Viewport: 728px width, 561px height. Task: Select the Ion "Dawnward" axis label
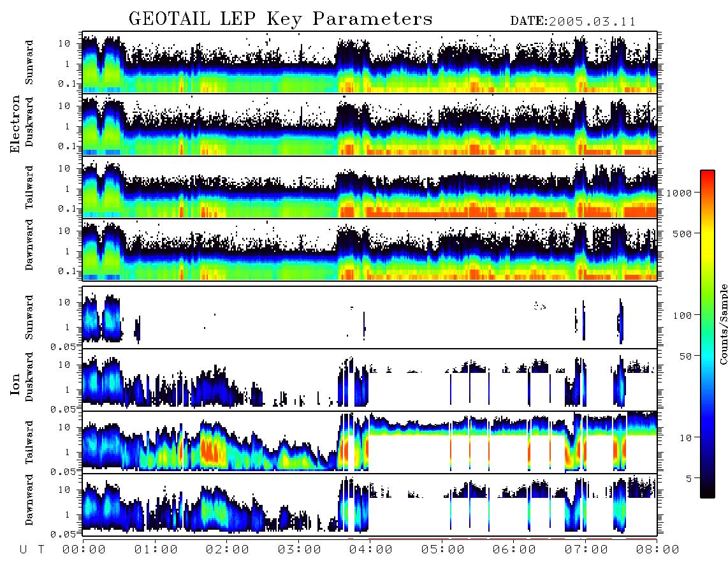pyautogui.click(x=29, y=500)
